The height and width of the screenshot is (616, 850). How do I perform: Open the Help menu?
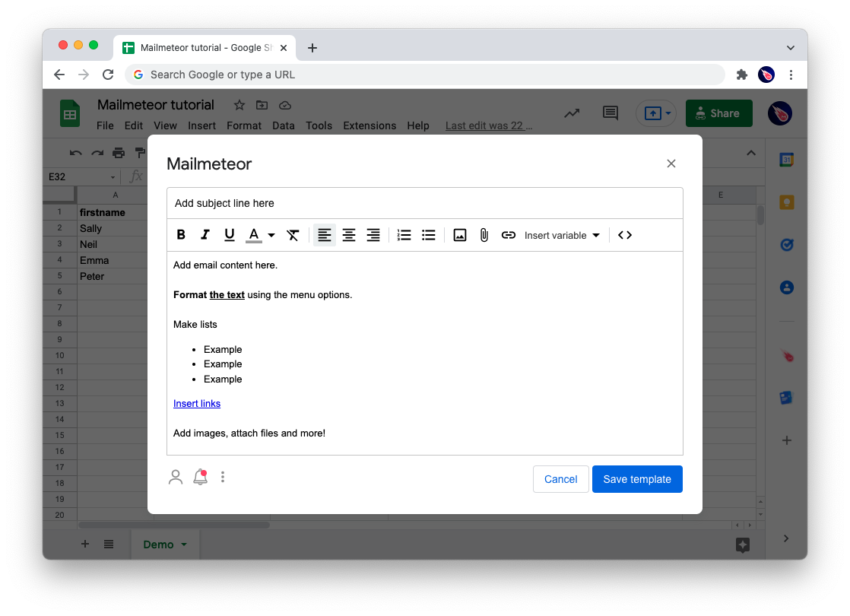click(418, 125)
